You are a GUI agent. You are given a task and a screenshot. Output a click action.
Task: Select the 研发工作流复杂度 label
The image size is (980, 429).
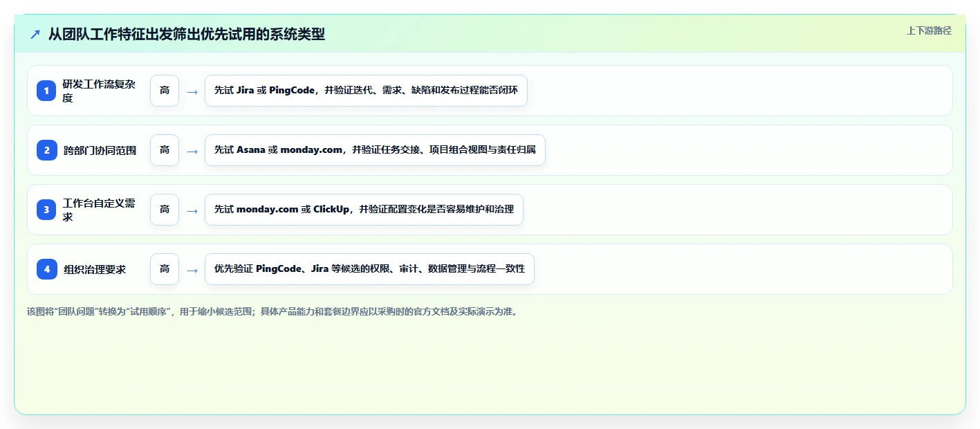pyautogui.click(x=100, y=91)
